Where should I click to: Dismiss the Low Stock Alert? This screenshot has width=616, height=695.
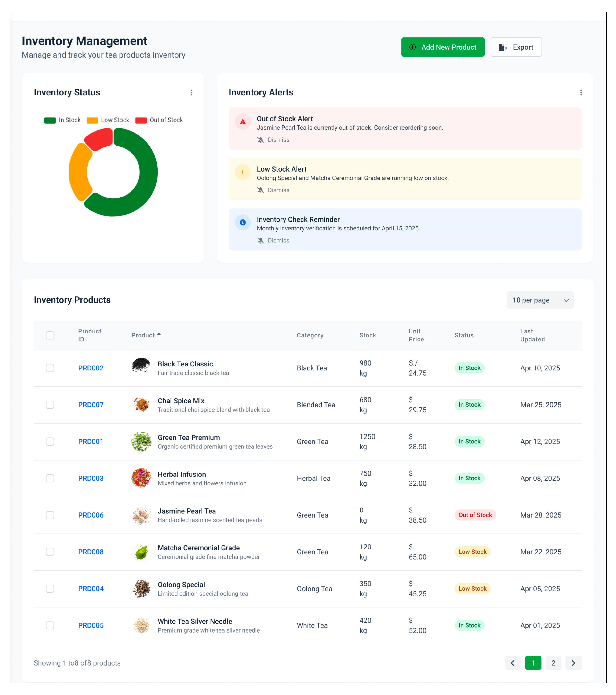[273, 190]
